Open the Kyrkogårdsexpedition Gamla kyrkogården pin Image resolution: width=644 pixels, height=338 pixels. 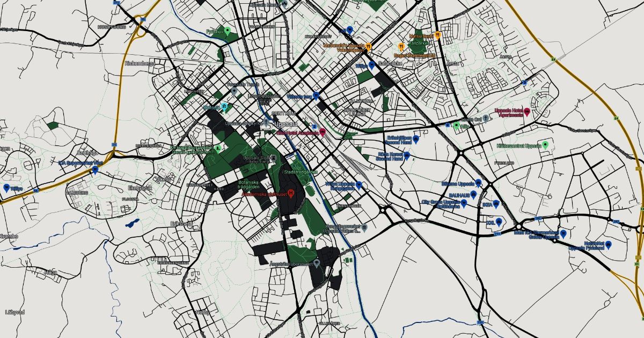218,148
